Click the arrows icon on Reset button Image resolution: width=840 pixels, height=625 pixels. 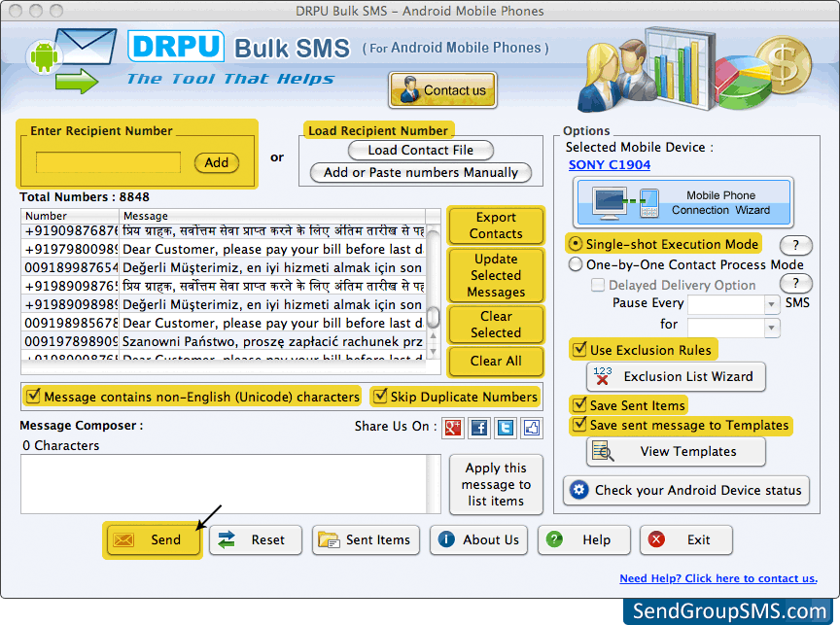coord(227,539)
